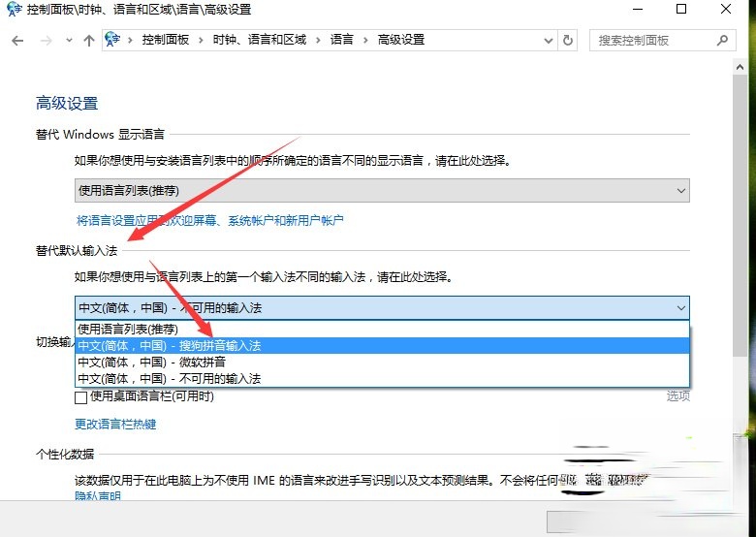Click the search magnifier icon
The width and height of the screenshot is (756, 537).
(722, 41)
